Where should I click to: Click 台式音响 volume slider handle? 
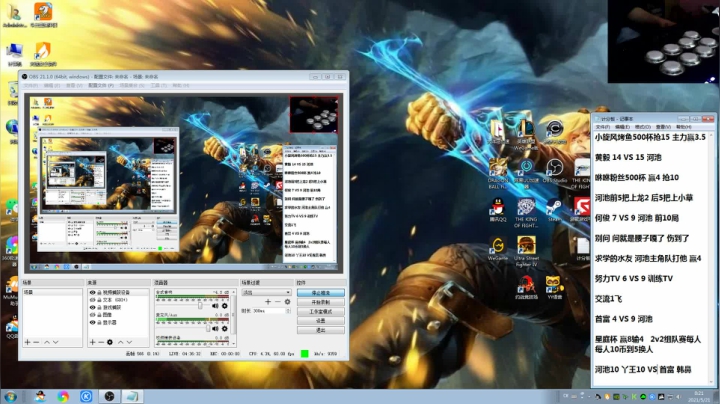(200, 305)
